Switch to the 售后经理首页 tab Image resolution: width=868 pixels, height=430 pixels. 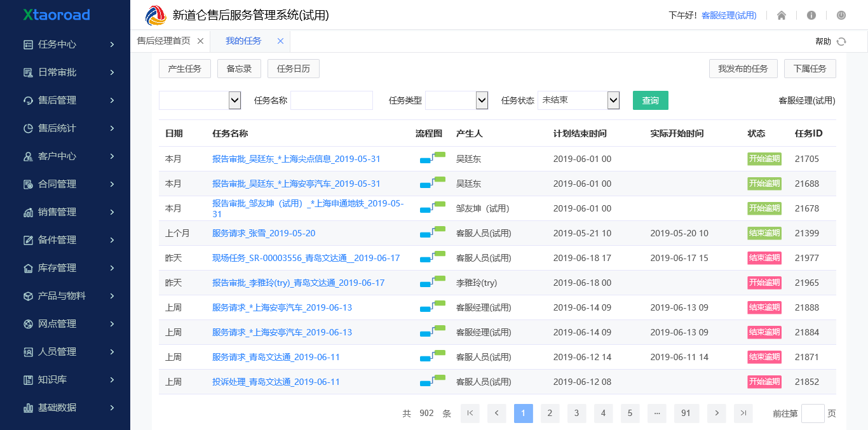click(x=163, y=41)
